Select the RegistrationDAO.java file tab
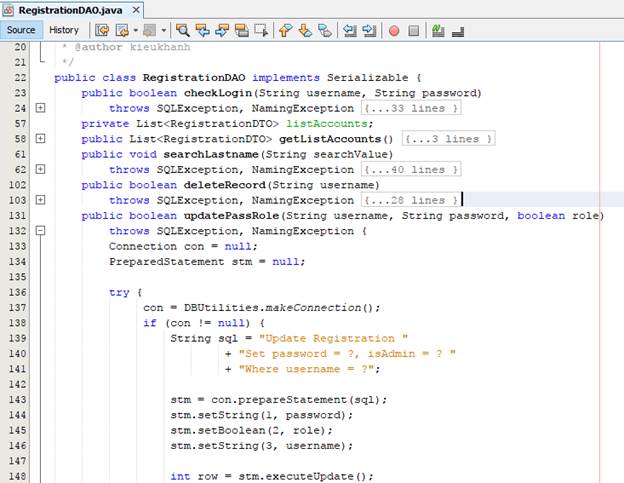The height and width of the screenshot is (483, 624). coord(70,10)
